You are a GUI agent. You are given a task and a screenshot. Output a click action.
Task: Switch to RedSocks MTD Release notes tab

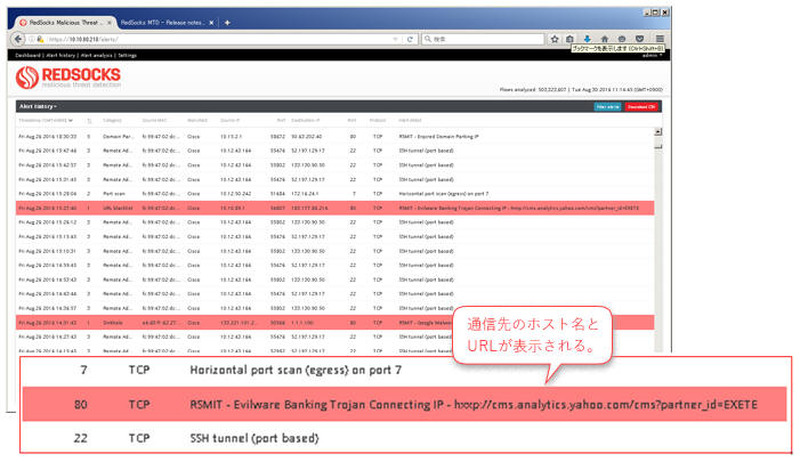(x=163, y=22)
